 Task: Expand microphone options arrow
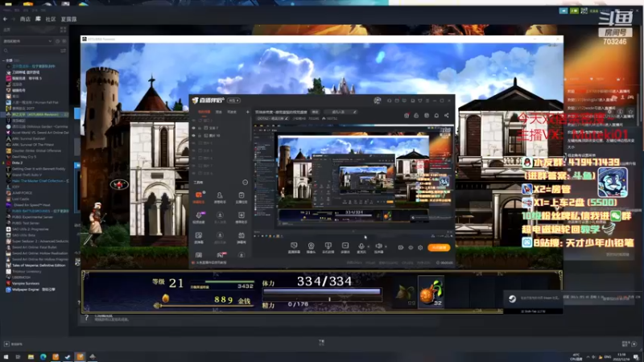pos(368,247)
